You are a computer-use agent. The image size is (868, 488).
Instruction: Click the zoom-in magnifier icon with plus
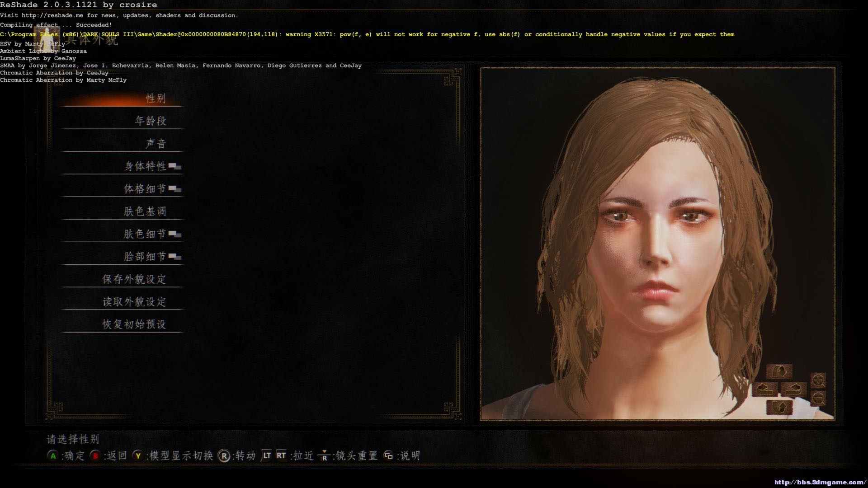(818, 381)
